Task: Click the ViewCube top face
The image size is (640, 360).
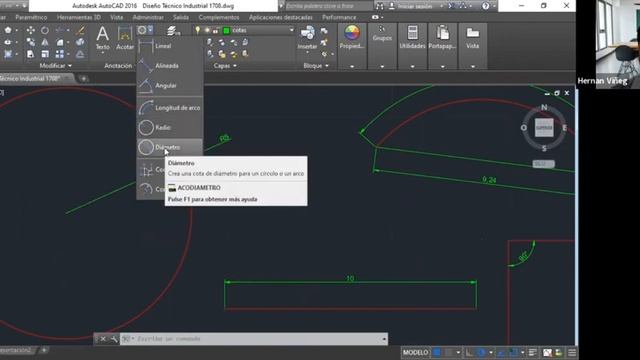Action: click(544, 128)
